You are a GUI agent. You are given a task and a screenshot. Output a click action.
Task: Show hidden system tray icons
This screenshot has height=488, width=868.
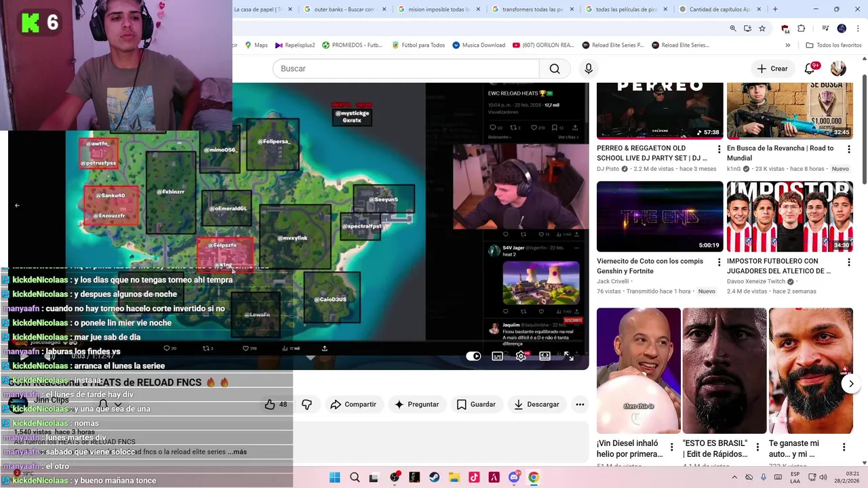pyautogui.click(x=734, y=477)
